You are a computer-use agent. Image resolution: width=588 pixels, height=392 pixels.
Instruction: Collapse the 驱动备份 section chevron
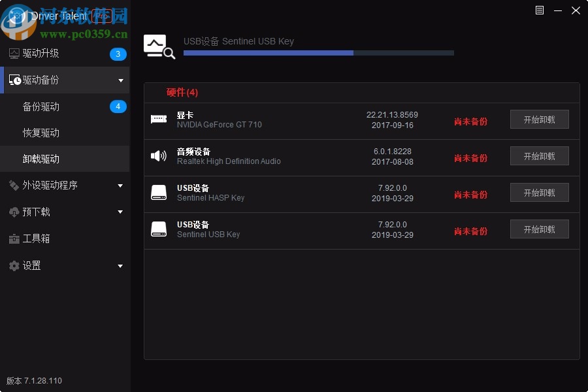coord(120,80)
